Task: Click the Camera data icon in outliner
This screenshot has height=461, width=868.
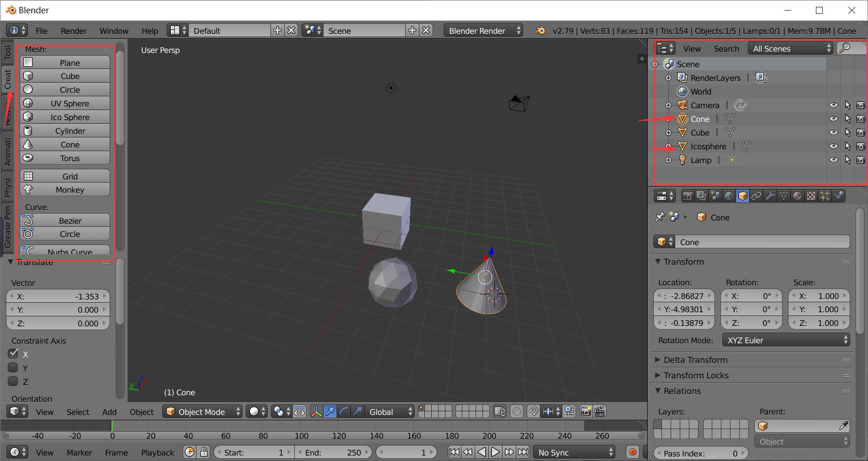Action: point(740,105)
